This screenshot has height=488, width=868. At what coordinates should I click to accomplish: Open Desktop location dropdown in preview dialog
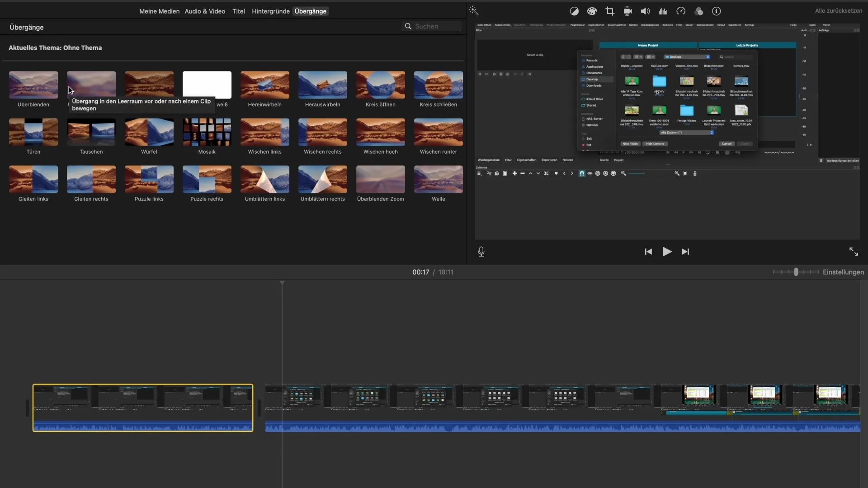(x=687, y=57)
